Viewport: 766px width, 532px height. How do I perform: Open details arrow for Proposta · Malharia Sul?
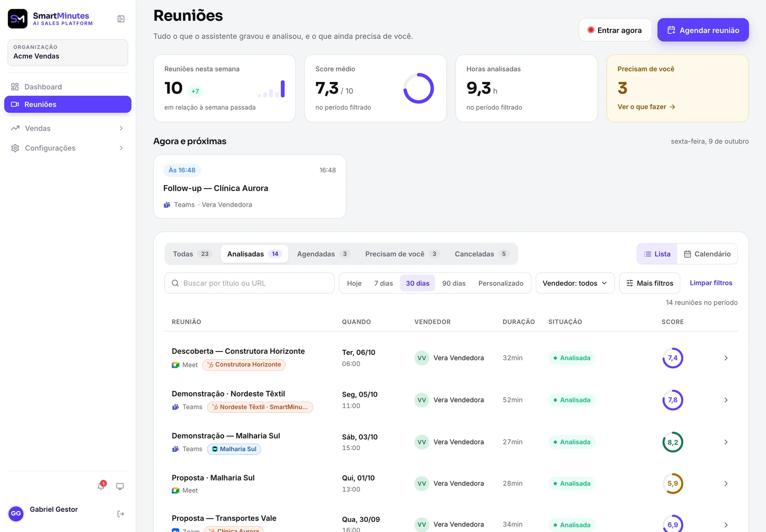pyautogui.click(x=726, y=484)
